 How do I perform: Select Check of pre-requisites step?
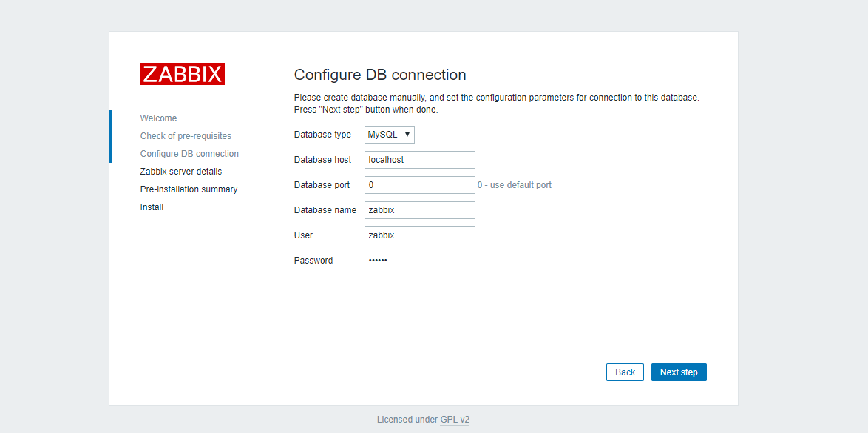click(186, 136)
